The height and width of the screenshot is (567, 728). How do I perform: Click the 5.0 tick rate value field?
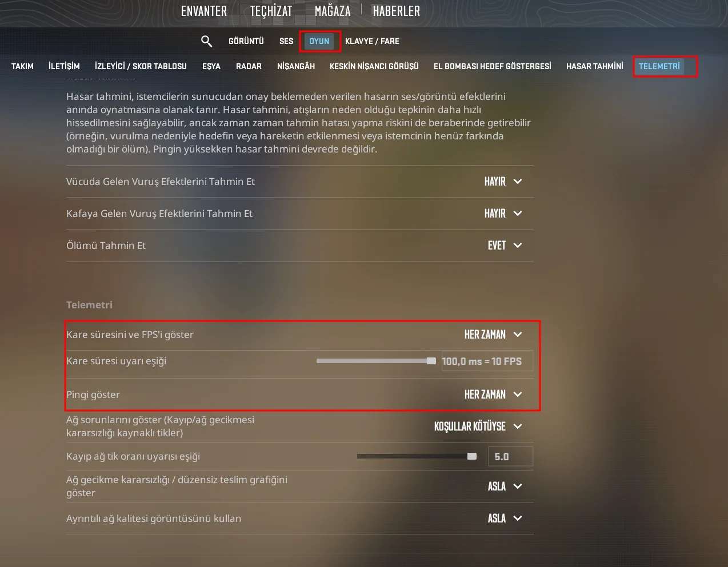click(510, 457)
